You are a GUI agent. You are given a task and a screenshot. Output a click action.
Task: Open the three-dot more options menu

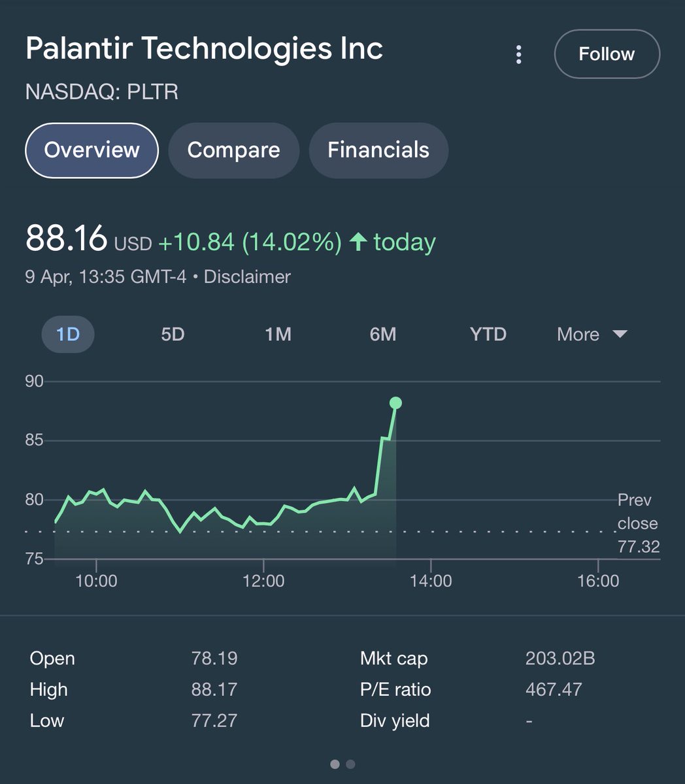click(518, 54)
